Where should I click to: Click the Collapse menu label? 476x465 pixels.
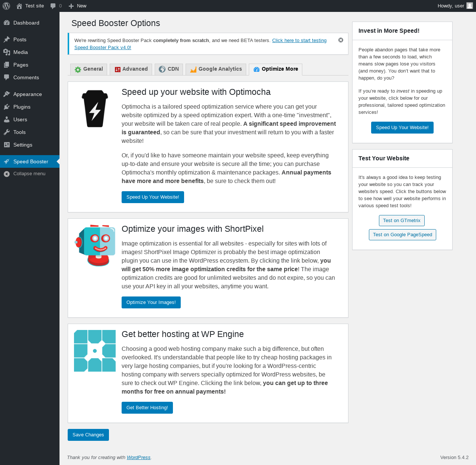click(x=29, y=174)
